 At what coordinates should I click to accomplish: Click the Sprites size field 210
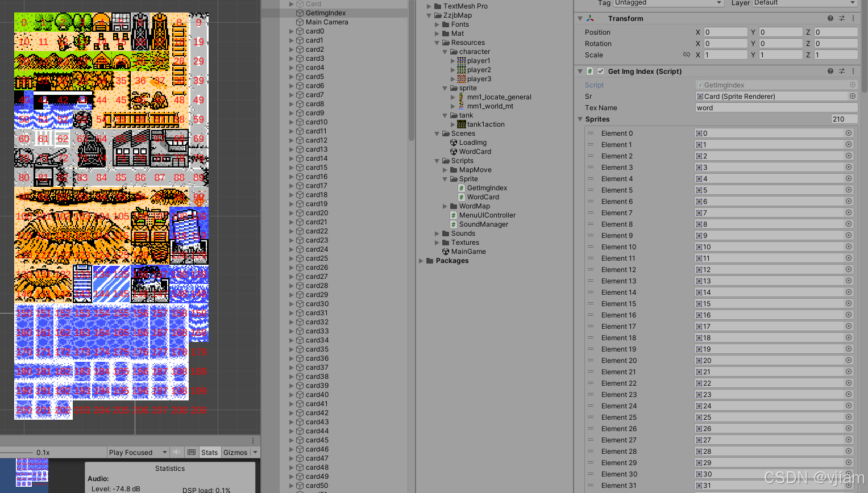845,119
